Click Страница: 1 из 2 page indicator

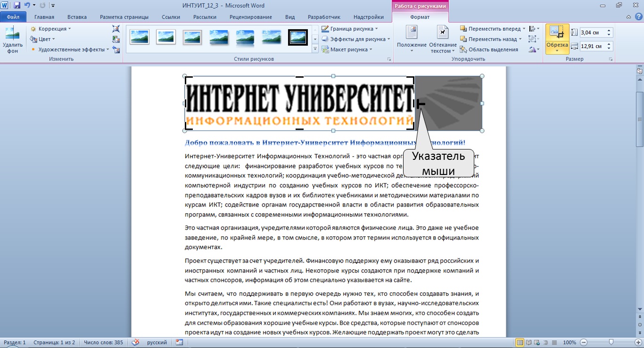coord(53,342)
